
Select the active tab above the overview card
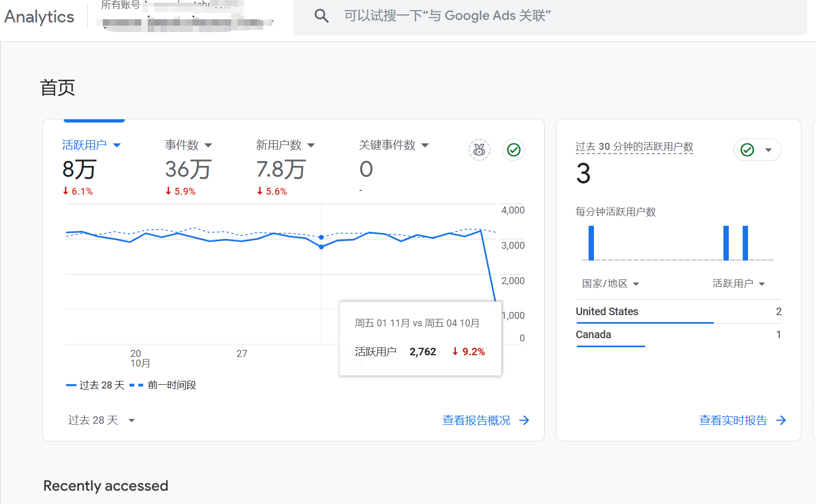94,120
